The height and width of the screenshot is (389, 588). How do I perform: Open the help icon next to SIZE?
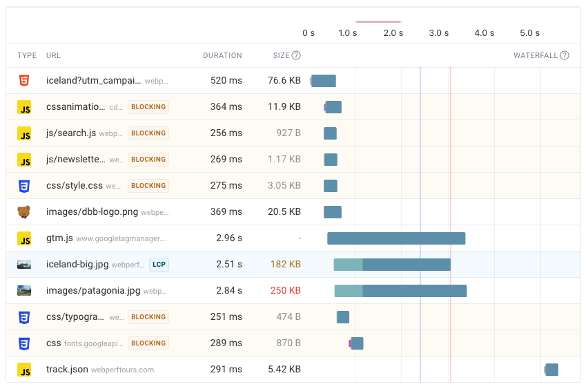pos(296,55)
